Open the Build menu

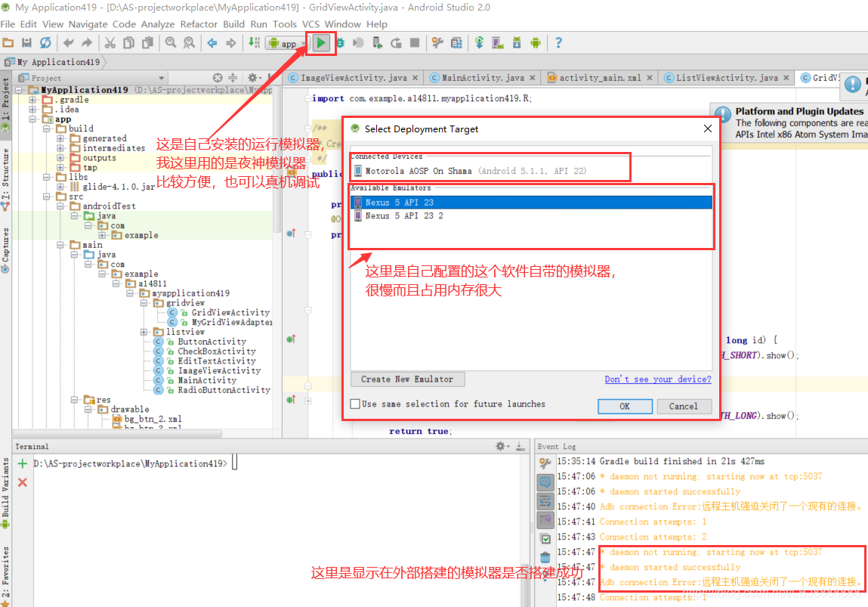click(233, 24)
